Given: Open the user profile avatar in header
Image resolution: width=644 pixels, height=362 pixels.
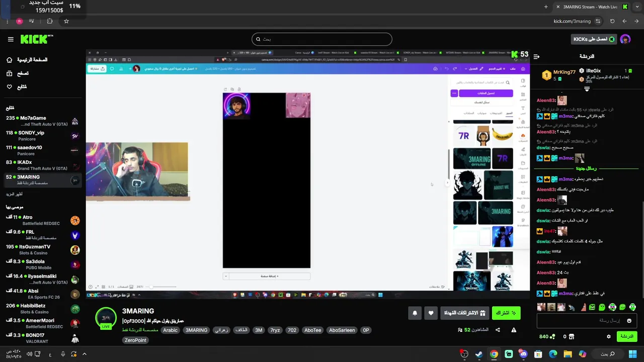Looking at the screenshot, I should [x=625, y=39].
